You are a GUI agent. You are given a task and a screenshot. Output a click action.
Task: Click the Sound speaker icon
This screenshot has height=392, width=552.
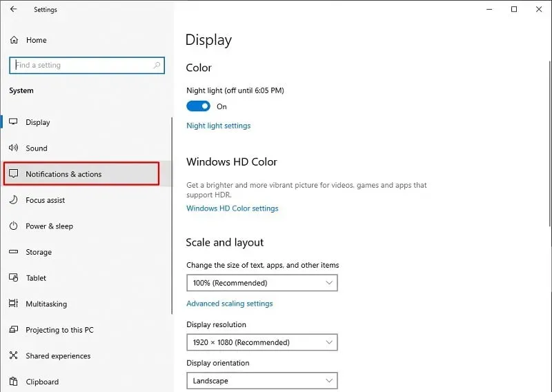pos(13,148)
